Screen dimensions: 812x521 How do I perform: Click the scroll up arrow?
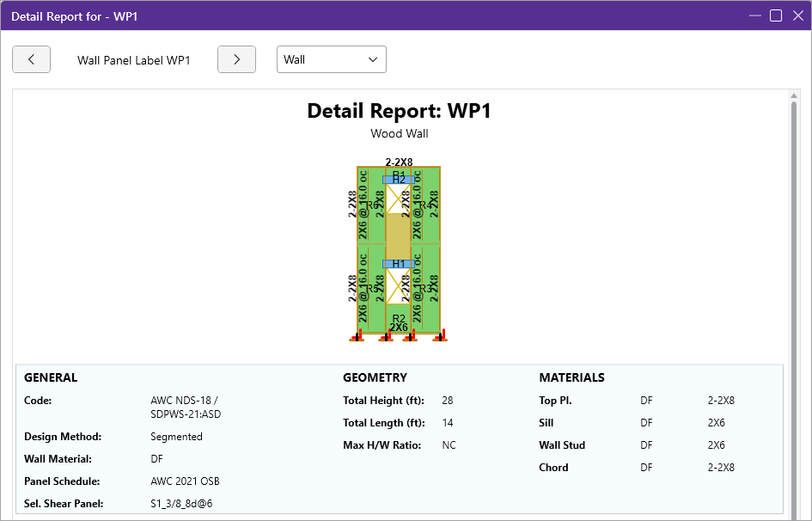point(794,96)
